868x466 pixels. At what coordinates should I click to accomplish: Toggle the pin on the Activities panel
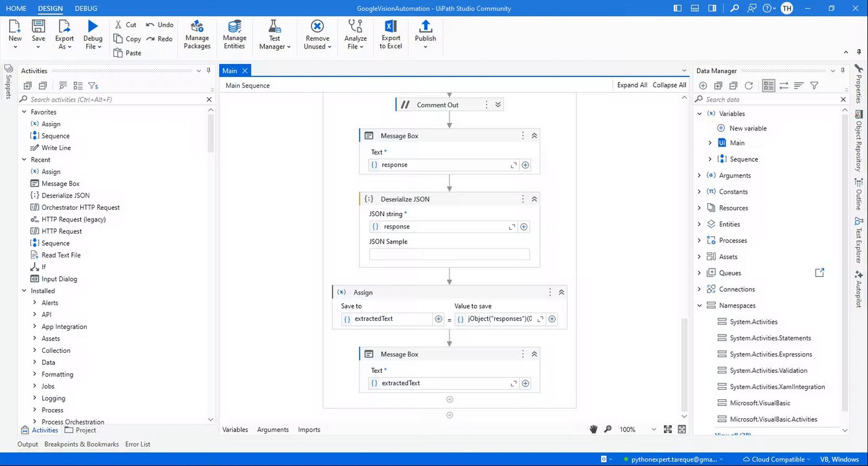point(208,71)
